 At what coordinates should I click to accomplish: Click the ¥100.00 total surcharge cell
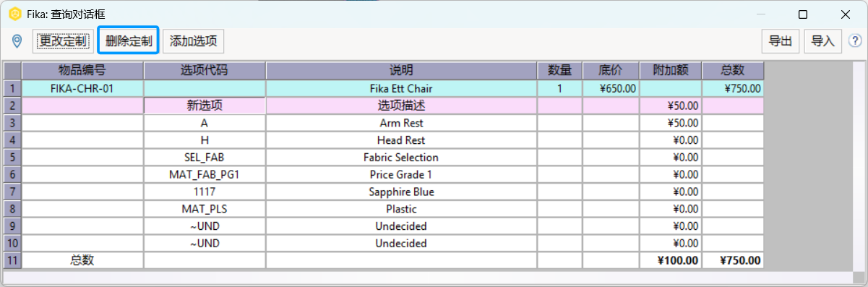pyautogui.click(x=670, y=260)
